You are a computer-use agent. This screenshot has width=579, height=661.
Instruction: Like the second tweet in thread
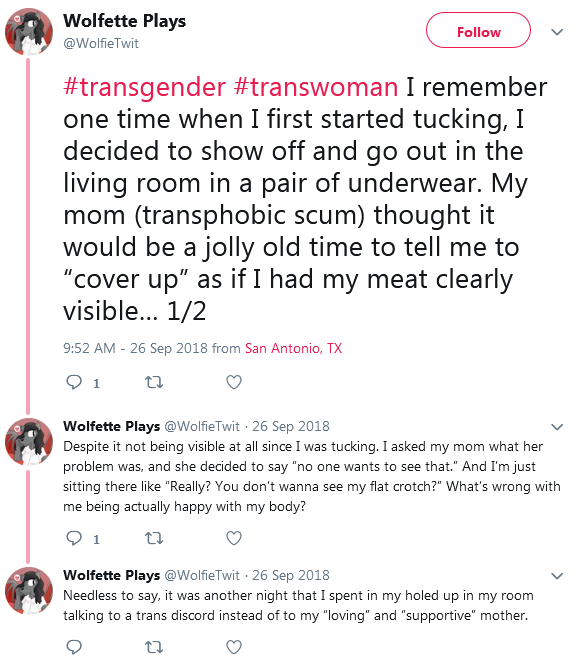(234, 538)
